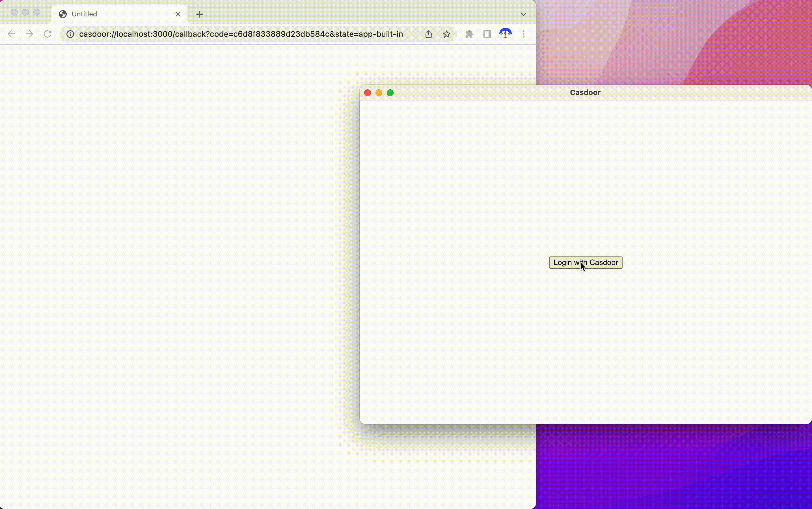812x509 pixels.
Task: Bookmark this page with the star icon
Action: pos(446,34)
